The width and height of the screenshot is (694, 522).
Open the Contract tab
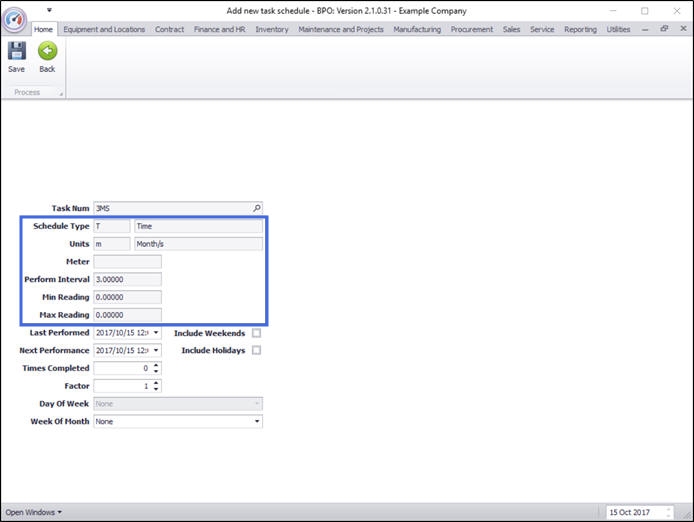pyautogui.click(x=169, y=29)
